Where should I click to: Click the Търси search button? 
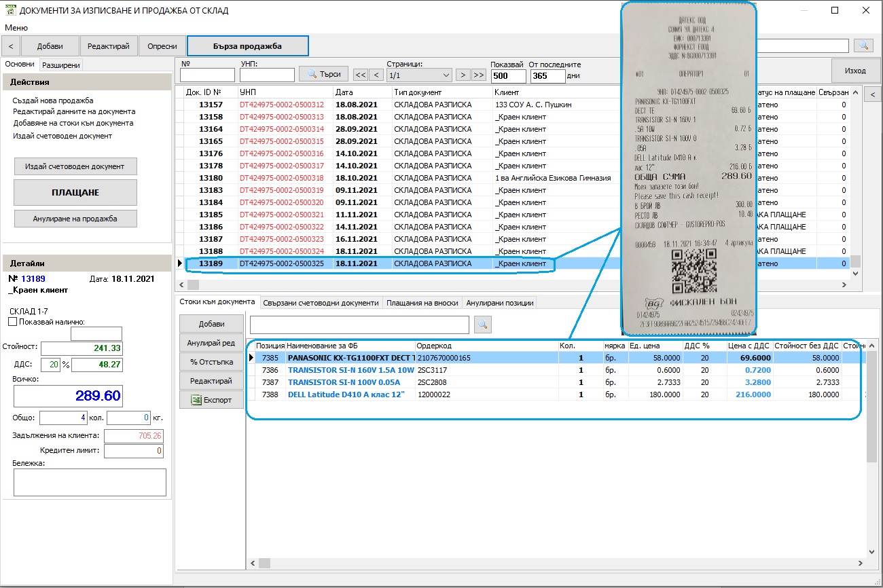324,74
